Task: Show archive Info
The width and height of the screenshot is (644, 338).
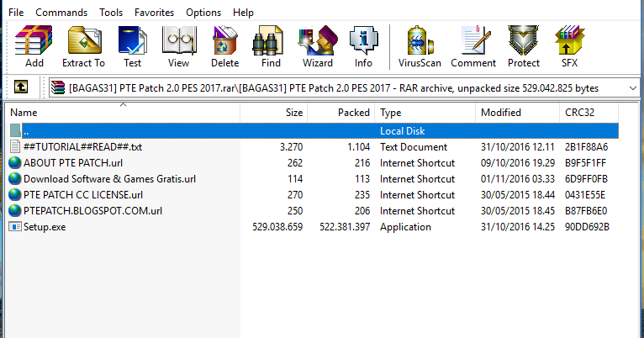Action: (x=363, y=40)
